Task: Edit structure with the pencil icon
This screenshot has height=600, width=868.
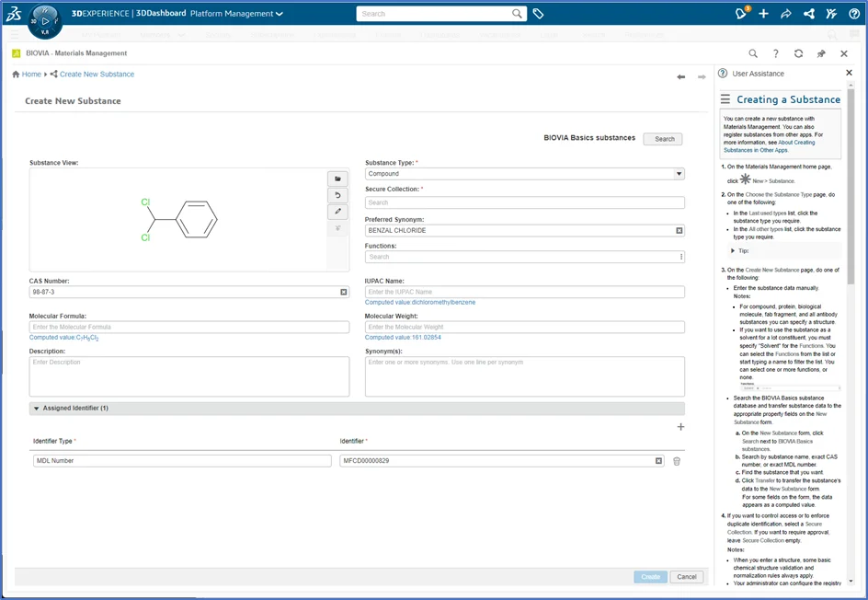Action: point(337,212)
